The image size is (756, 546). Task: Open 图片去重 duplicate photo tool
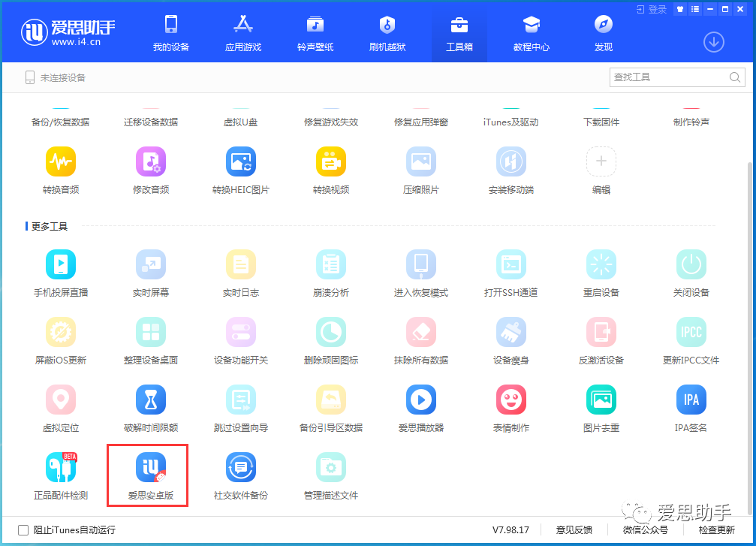pos(601,400)
